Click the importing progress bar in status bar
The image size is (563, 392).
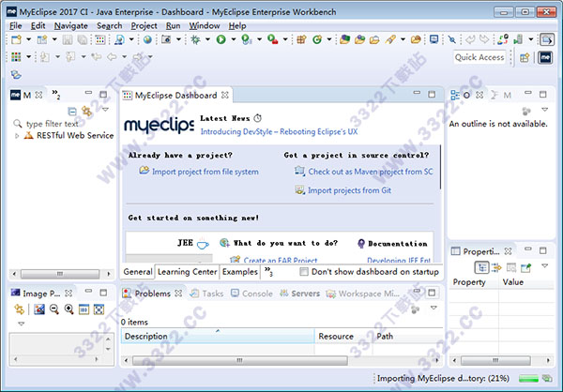click(529, 378)
